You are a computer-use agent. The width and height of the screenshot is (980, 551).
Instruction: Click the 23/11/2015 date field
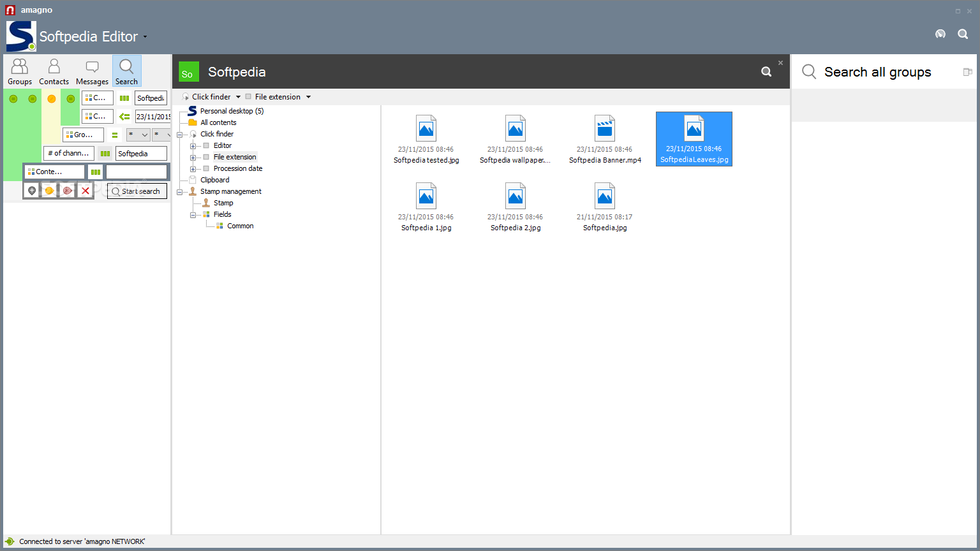[153, 117]
